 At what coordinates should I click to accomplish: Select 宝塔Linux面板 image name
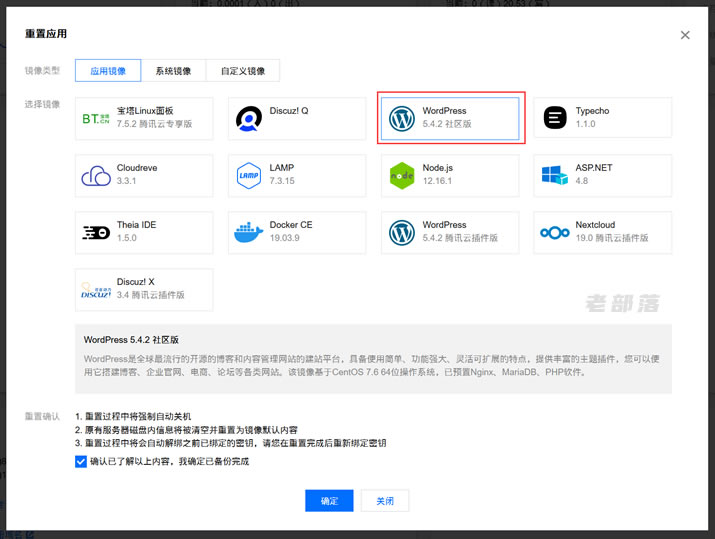(x=145, y=111)
